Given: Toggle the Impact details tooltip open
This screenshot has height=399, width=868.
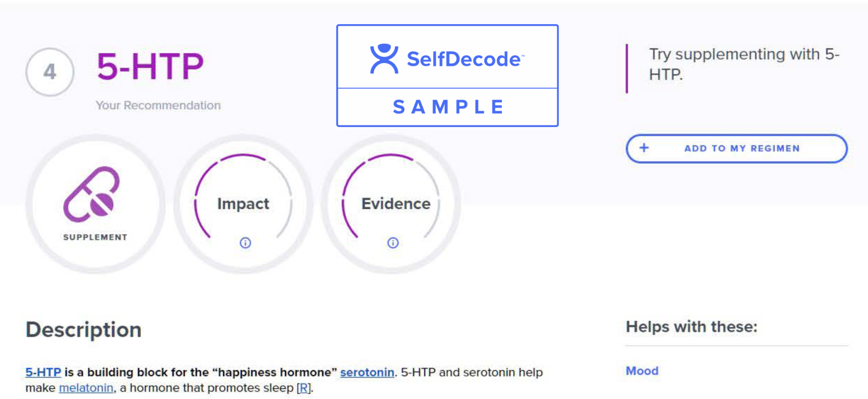Looking at the screenshot, I should 245,243.
